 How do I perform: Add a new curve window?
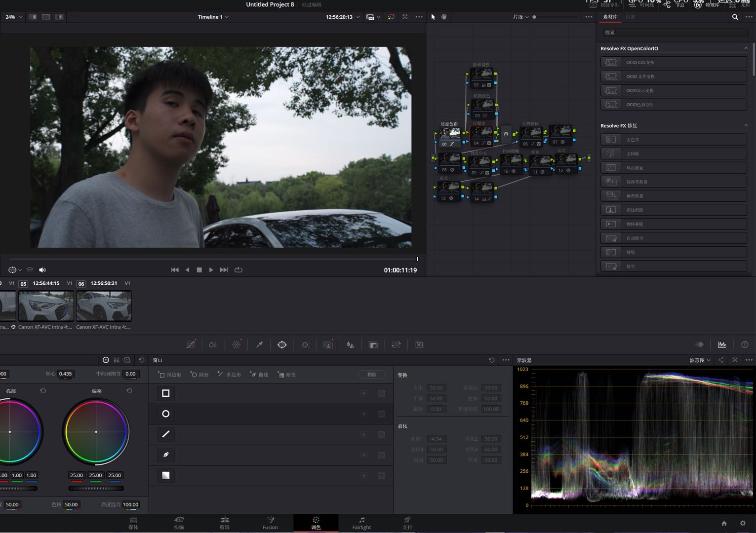pyautogui.click(x=259, y=375)
